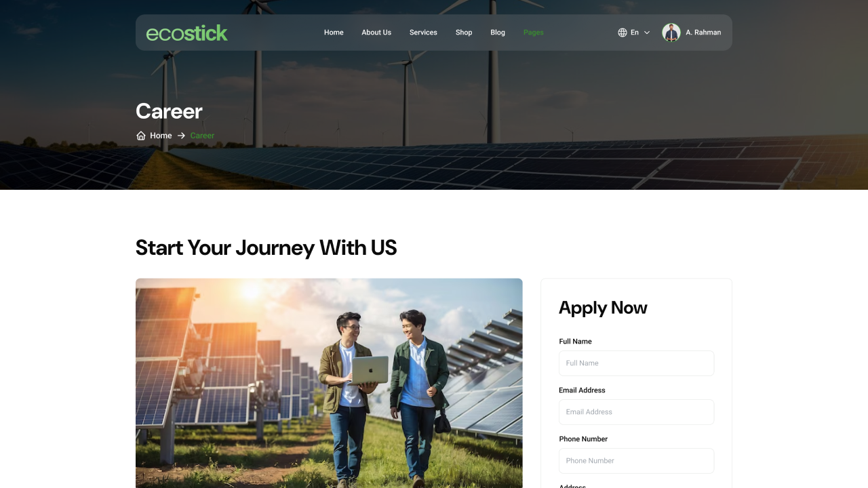Click the breadcrumb arrow icon
This screenshot has width=868, height=488.
(181, 136)
